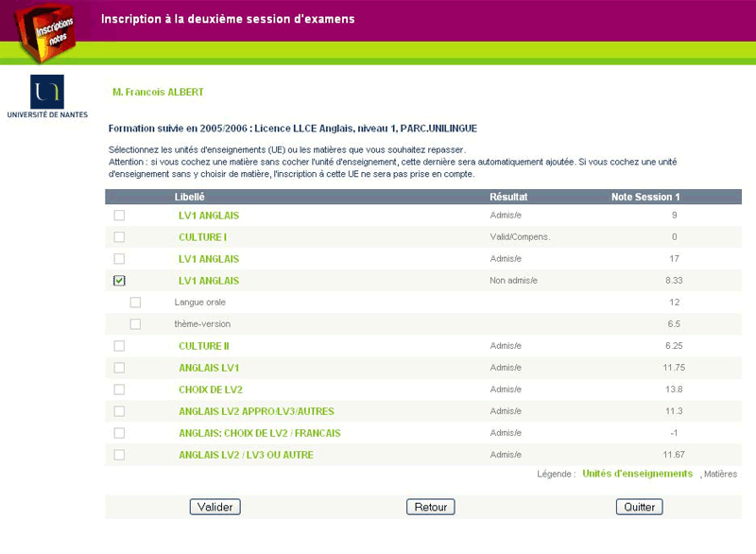The image size is (756, 554).
Task: Open the CULTURE II unit label
Action: point(204,346)
